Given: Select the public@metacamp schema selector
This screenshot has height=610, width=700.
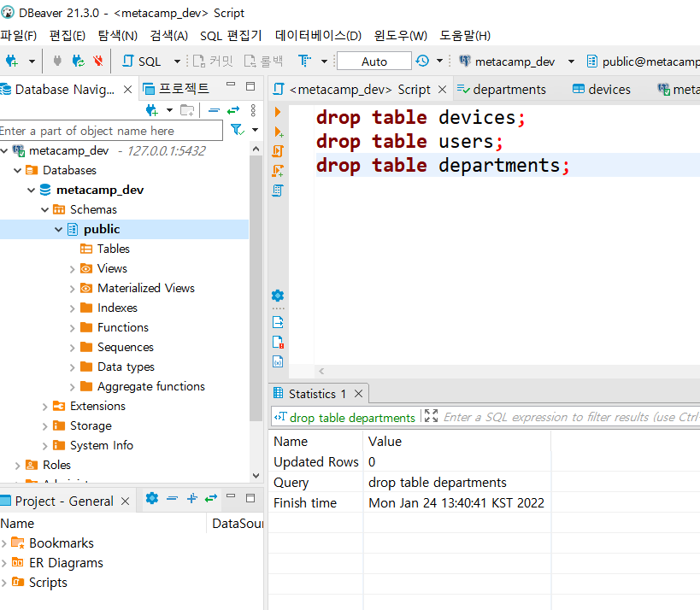Looking at the screenshot, I should (x=643, y=62).
